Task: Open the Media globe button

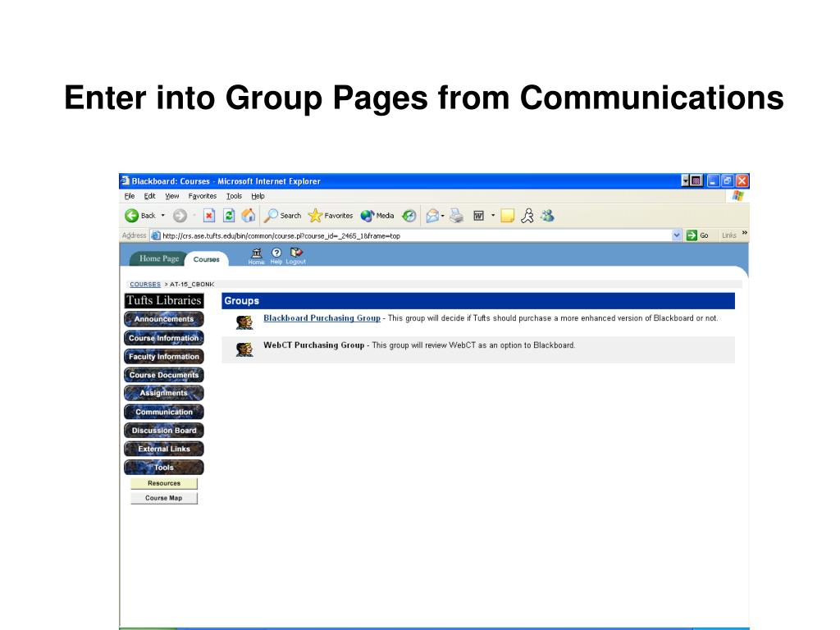Action: click(x=377, y=216)
